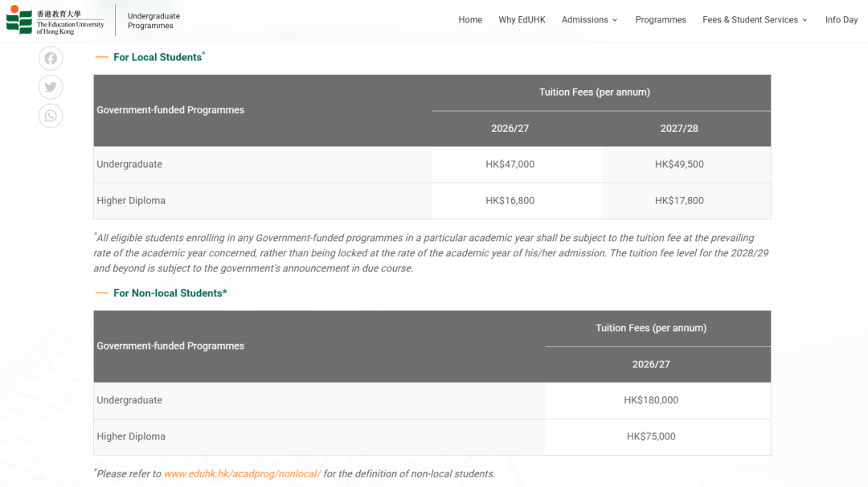This screenshot has height=487, width=868.
Task: Click the For Local Students heading
Action: pos(158,57)
